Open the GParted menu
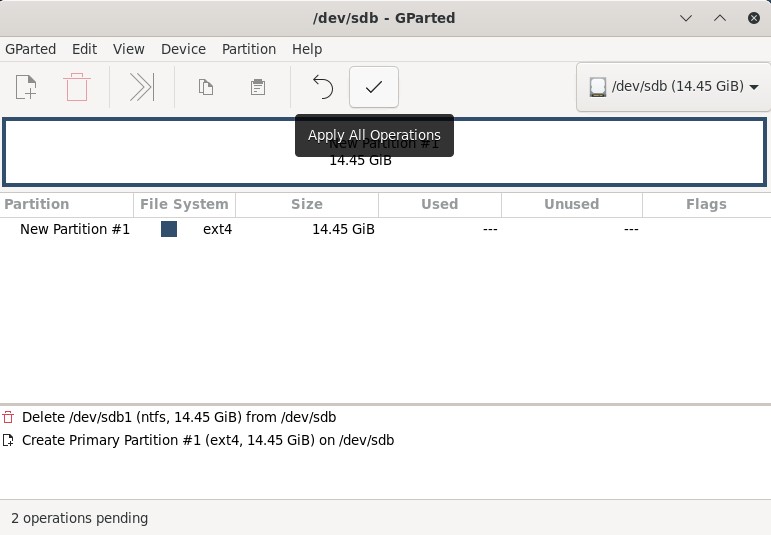 [x=31, y=49]
